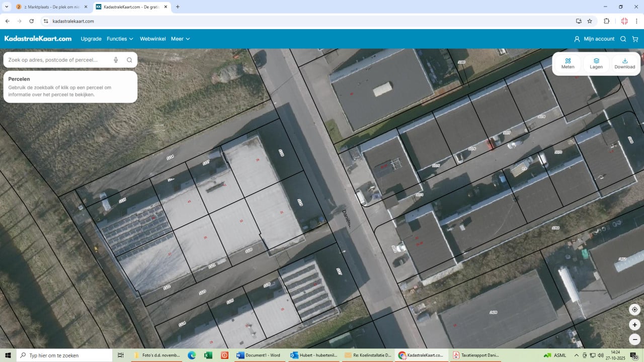This screenshot has height=362, width=644.
Task: Zoom in on the map
Action: (634, 325)
